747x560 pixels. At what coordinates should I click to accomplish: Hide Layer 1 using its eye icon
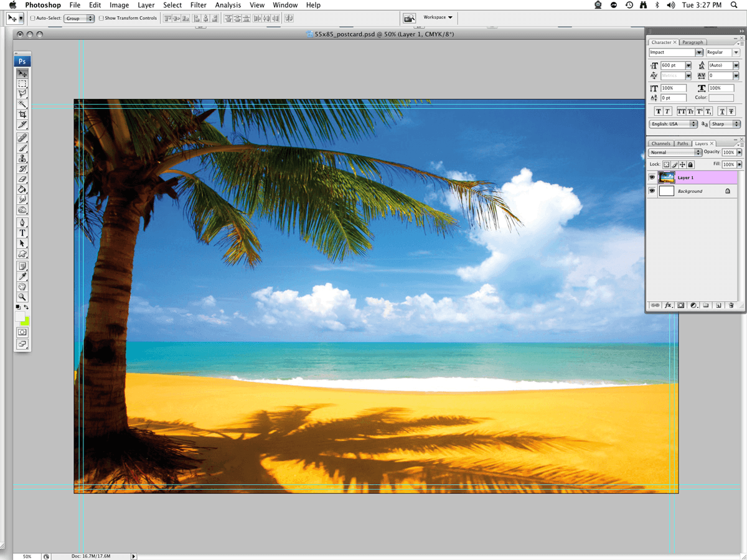point(652,177)
